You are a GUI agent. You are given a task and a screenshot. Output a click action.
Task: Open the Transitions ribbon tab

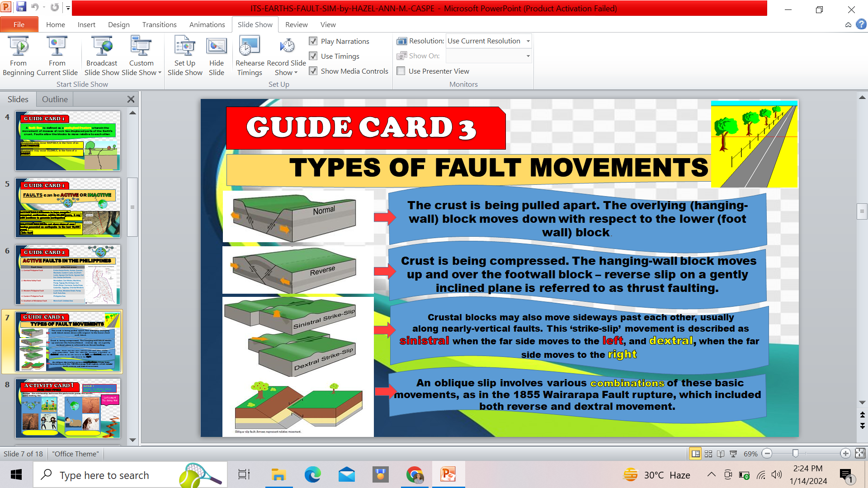tap(159, 24)
